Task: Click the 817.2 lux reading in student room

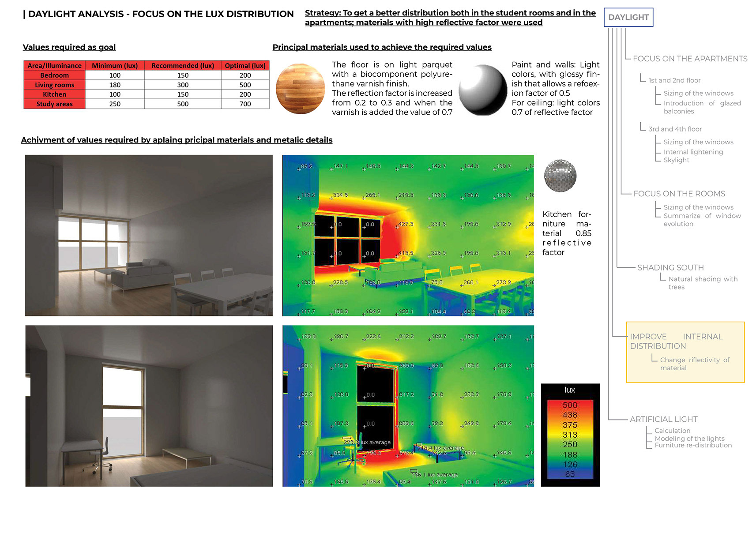Action: [x=406, y=395]
